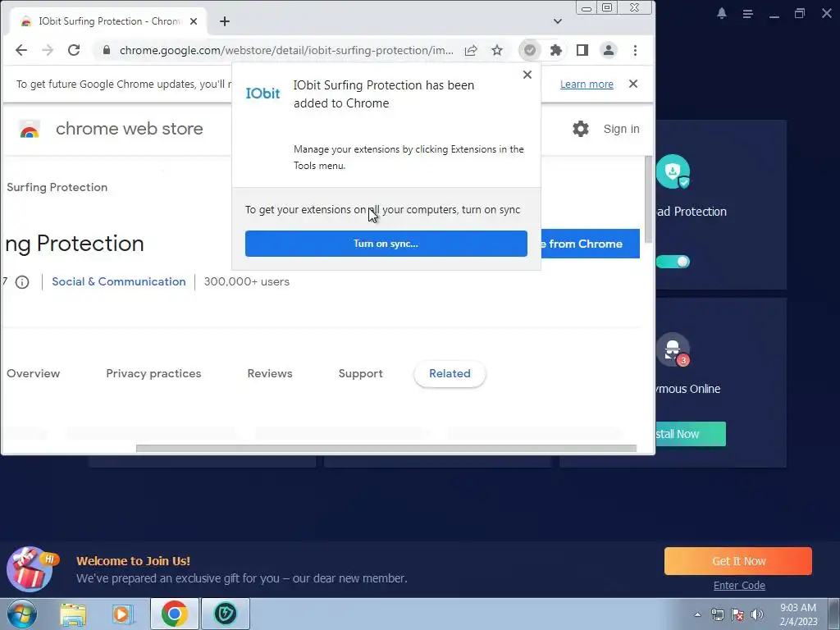Image resolution: width=840 pixels, height=630 pixels.
Task: Open Chrome's three-dot menu
Action: click(x=636, y=50)
